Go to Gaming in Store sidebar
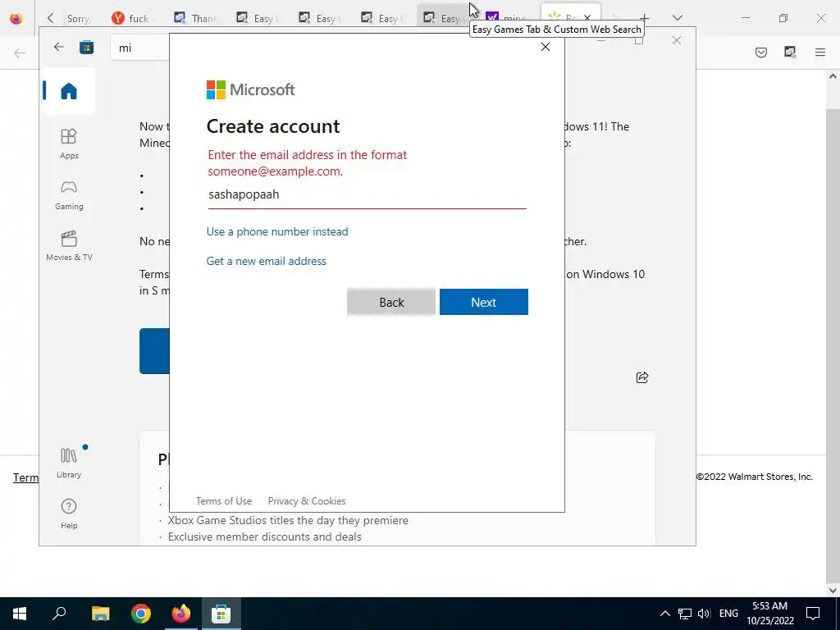 69,194
